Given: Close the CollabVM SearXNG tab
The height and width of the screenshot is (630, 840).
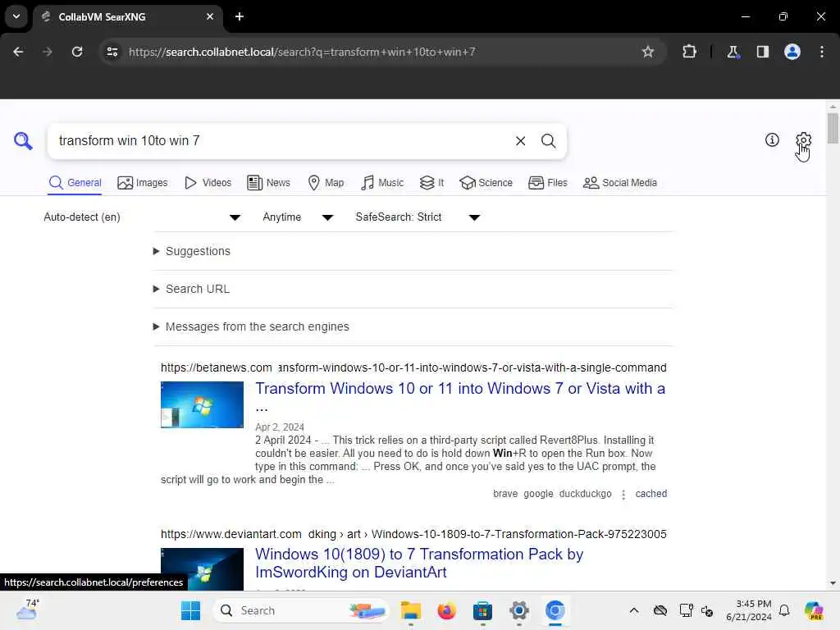Looking at the screenshot, I should click(x=210, y=16).
